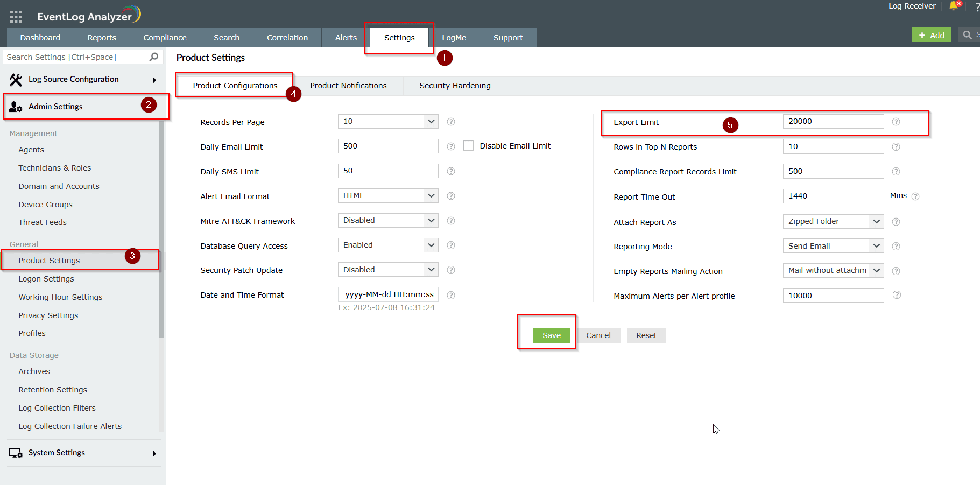
Task: Open the Empty Reports Mailing Action dropdown
Action: coord(833,270)
